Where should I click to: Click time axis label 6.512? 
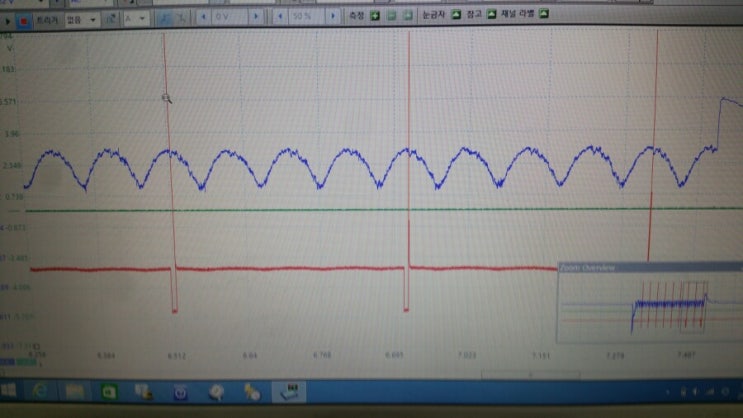(177, 356)
